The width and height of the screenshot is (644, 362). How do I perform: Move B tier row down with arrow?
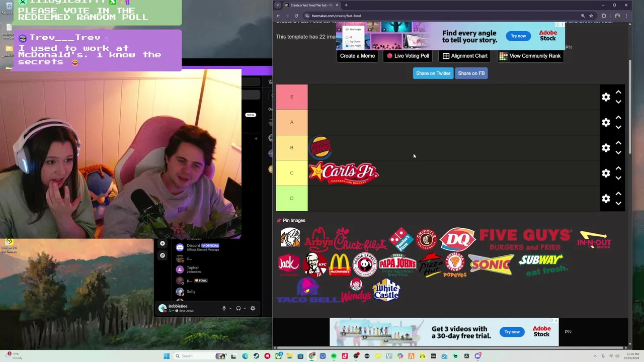point(618,153)
